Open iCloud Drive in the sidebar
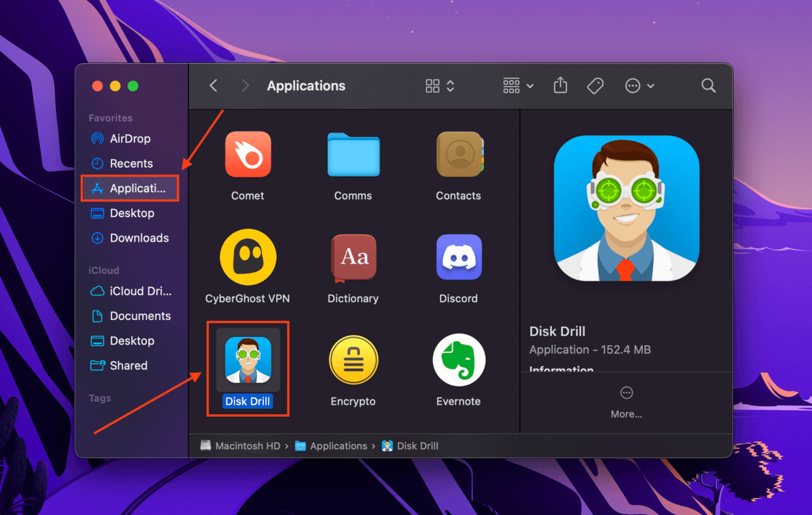812x515 pixels. 130,292
